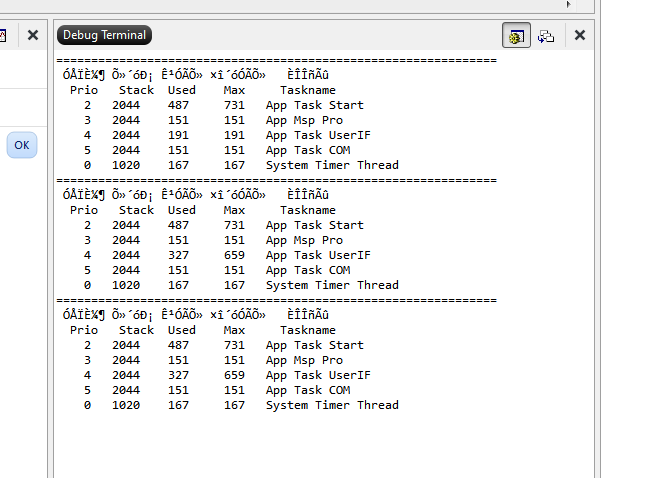660x478 pixels.
Task: Click the "Taskname" header in first table
Action: [x=307, y=90]
